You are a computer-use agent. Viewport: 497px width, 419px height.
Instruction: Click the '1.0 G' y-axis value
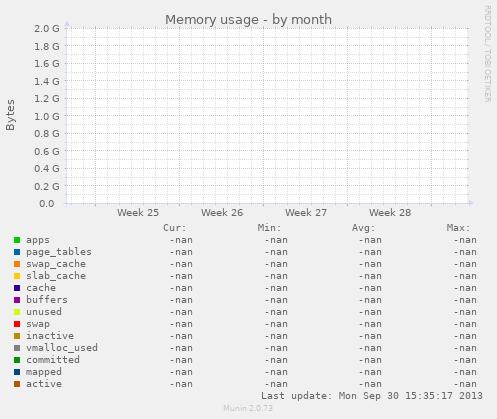pos(47,116)
